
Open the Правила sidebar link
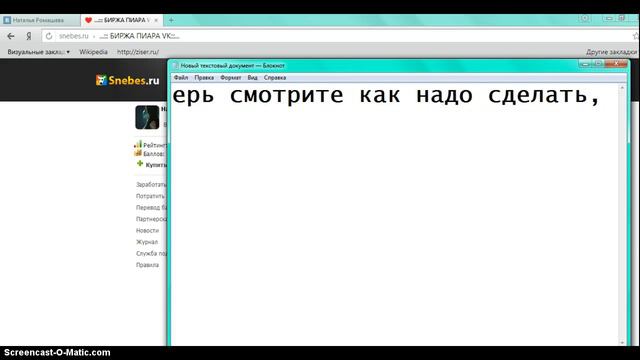pyautogui.click(x=147, y=265)
